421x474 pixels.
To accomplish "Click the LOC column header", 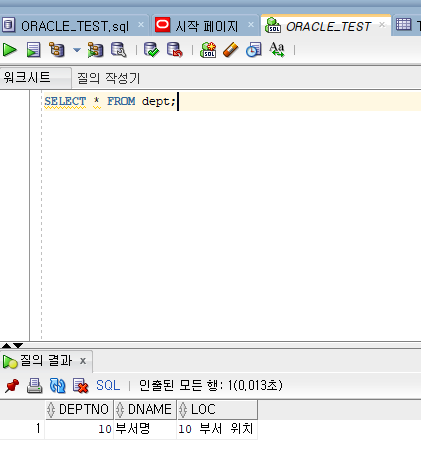I will [x=217, y=409].
